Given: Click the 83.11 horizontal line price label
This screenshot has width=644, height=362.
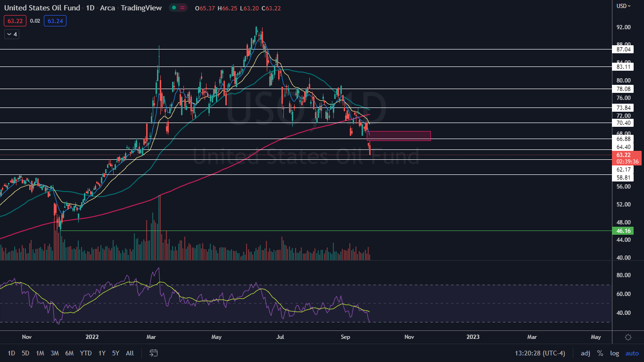Looking at the screenshot, I should click(624, 67).
